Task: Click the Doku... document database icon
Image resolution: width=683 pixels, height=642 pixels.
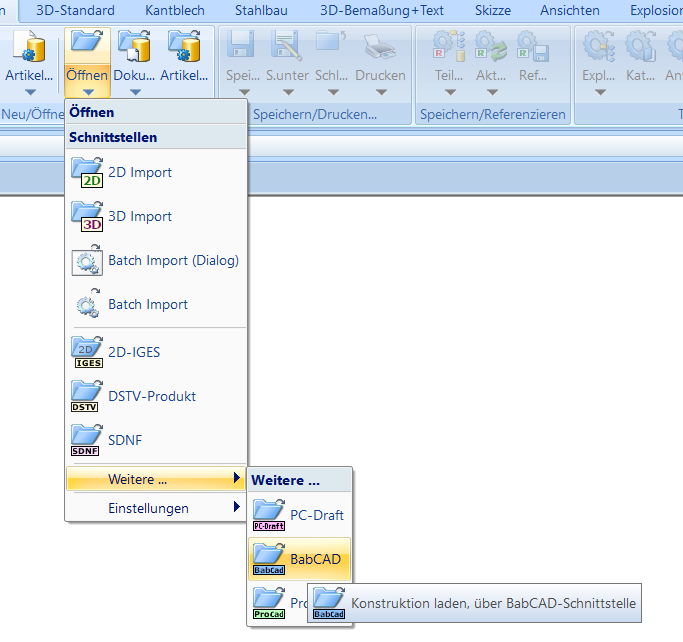Action: tap(134, 46)
